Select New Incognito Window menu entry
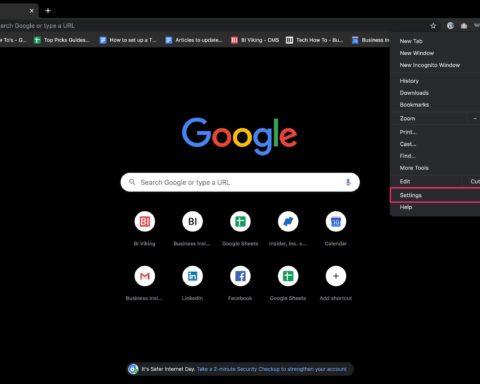Screen dimensions: 480x384 pos(435,65)
